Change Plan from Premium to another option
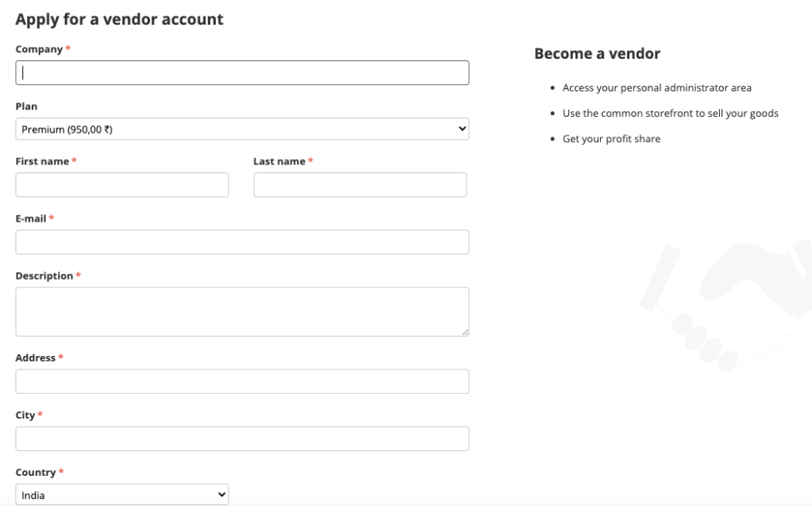The width and height of the screenshot is (812, 506). tap(242, 128)
